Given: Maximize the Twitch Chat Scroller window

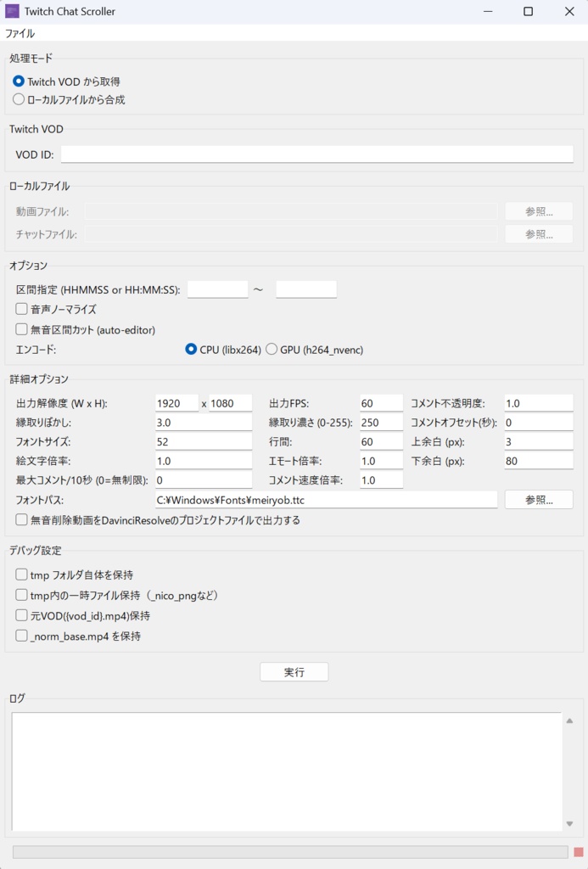Looking at the screenshot, I should coord(528,11).
